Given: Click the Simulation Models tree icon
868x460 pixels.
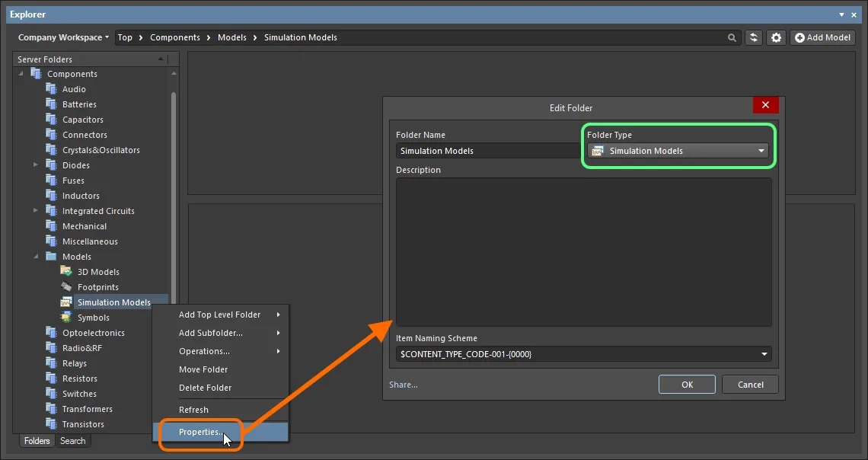Looking at the screenshot, I should [x=66, y=302].
